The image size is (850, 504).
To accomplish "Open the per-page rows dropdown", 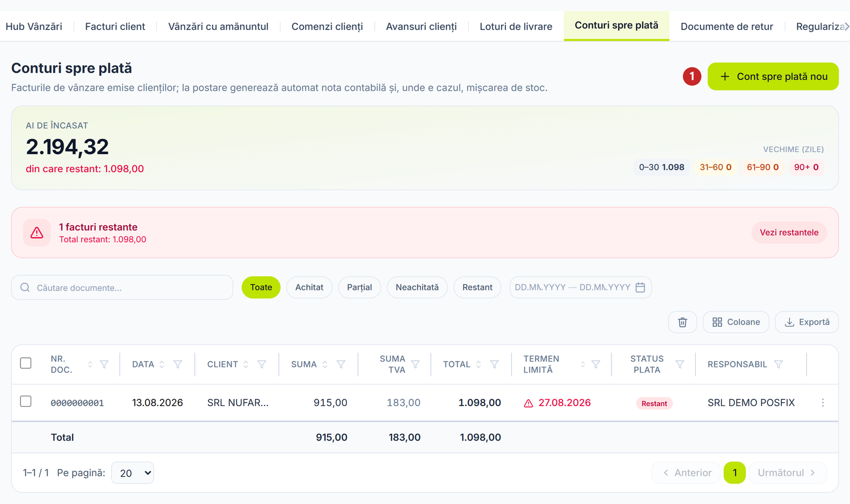I will coord(133,473).
